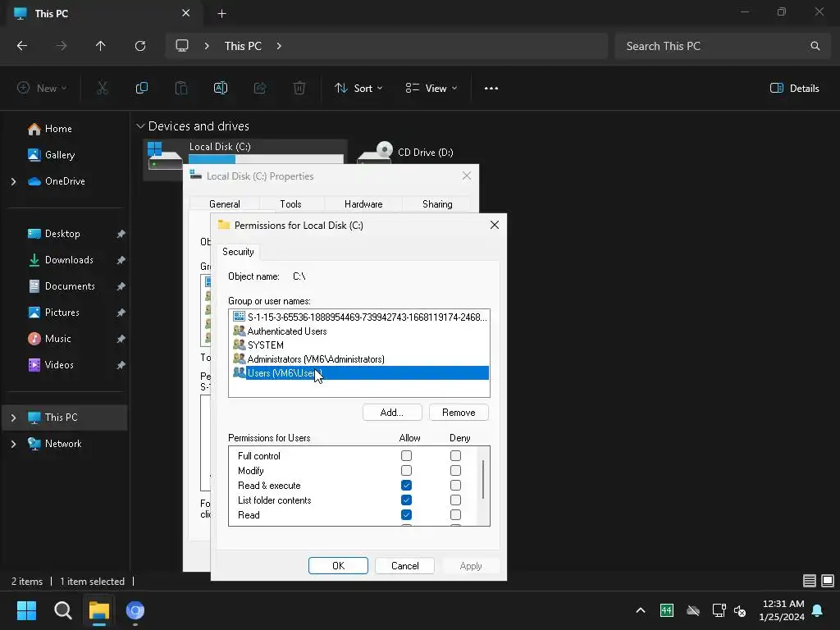Select the Local Disk (C:) drive icon
The image size is (840, 630).
(165, 155)
